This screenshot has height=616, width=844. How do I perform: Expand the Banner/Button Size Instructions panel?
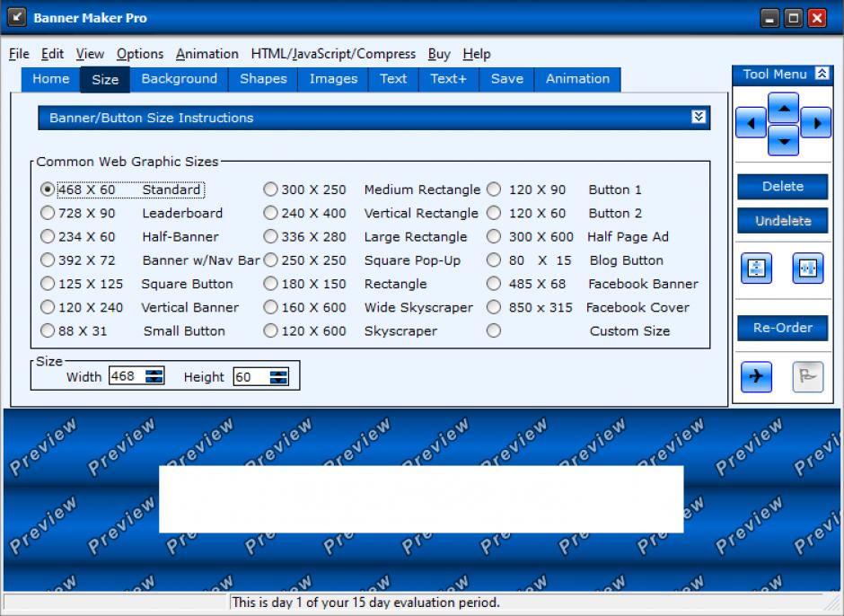699,118
